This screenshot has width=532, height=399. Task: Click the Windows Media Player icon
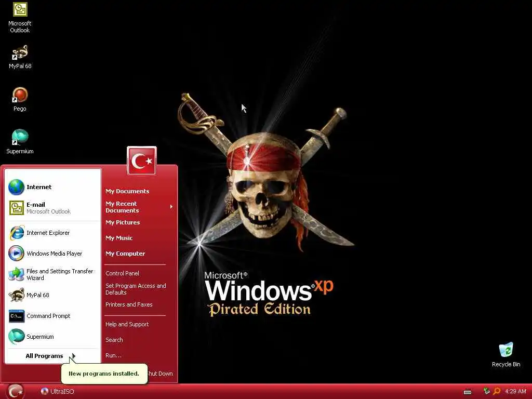[16, 254]
